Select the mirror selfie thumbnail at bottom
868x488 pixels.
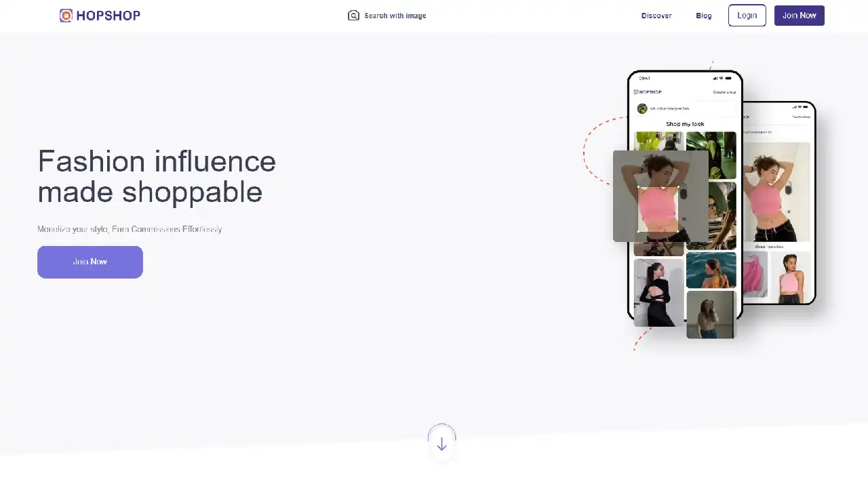tap(711, 314)
